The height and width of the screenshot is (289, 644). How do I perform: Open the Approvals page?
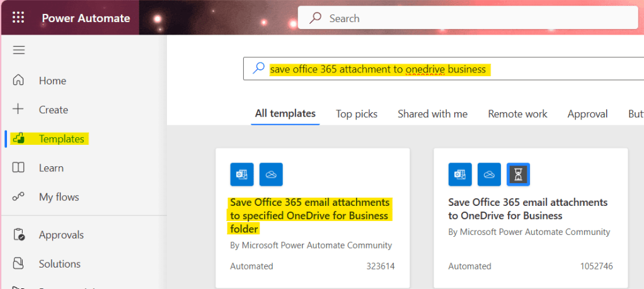[x=61, y=235]
